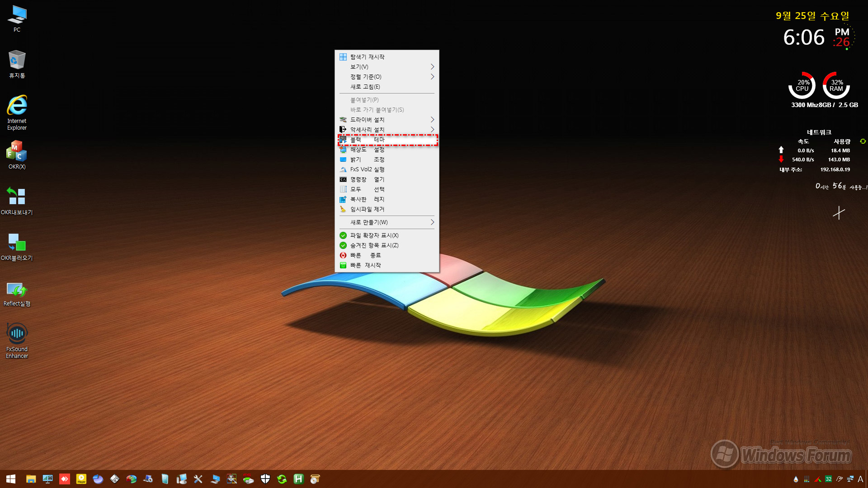Open 해상도 설정 from the context menu
This screenshot has width=868, height=488.
(x=387, y=150)
